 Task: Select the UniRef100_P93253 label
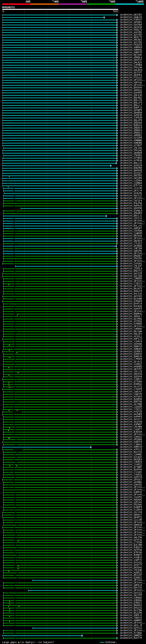[131, 45]
